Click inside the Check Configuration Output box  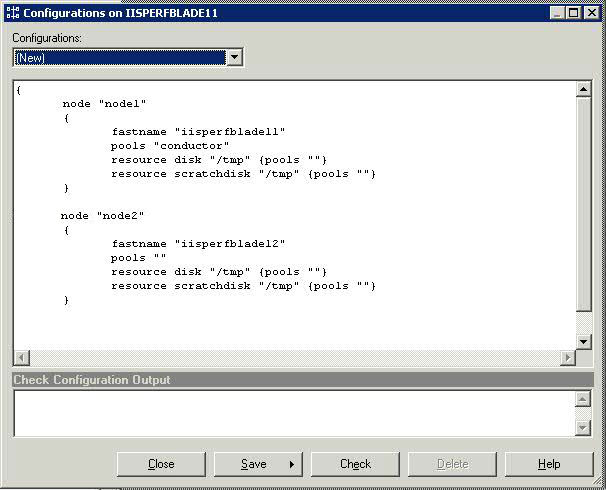pos(294,413)
